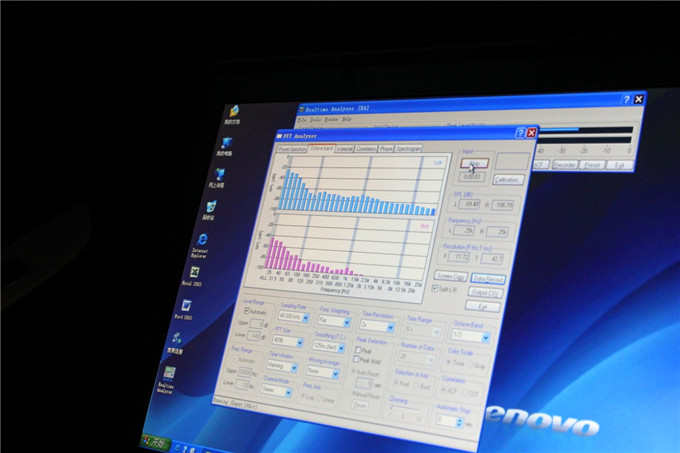Click Preset button in Realtime Analyzer window
Image resolution: width=680 pixels, height=453 pixels.
[x=592, y=166]
